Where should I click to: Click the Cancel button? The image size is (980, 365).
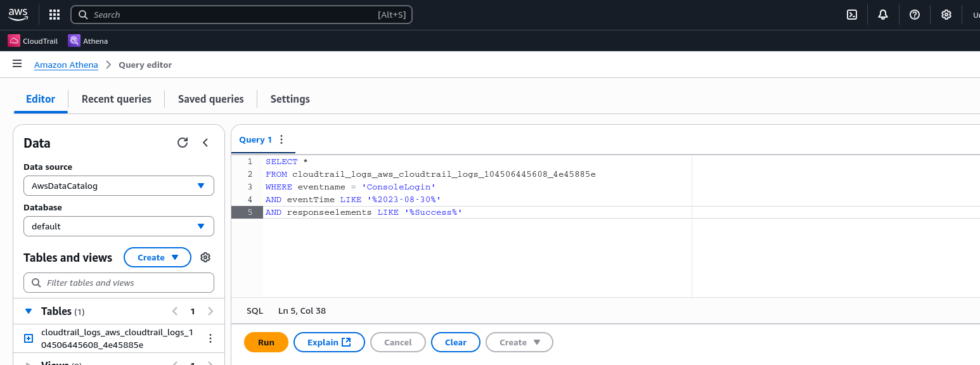pos(398,342)
